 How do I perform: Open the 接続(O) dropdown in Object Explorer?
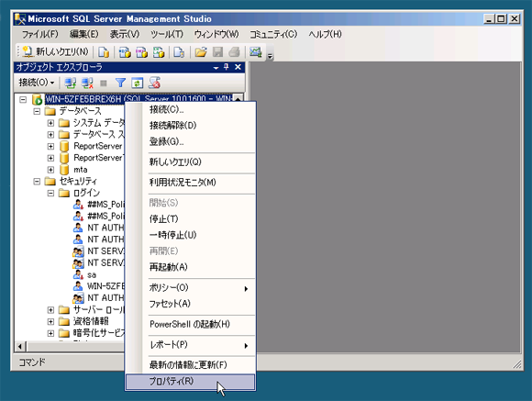click(x=37, y=83)
